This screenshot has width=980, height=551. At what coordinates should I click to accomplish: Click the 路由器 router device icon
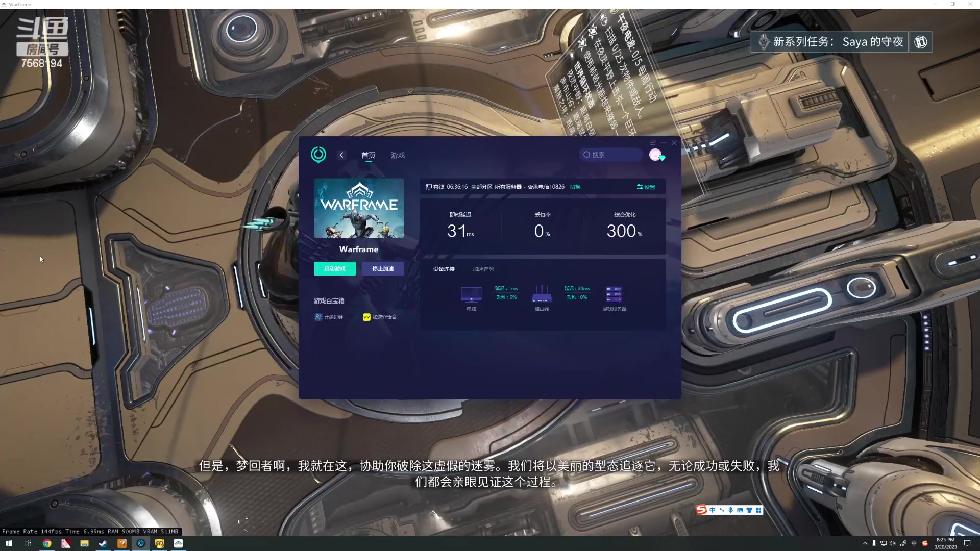(x=542, y=294)
